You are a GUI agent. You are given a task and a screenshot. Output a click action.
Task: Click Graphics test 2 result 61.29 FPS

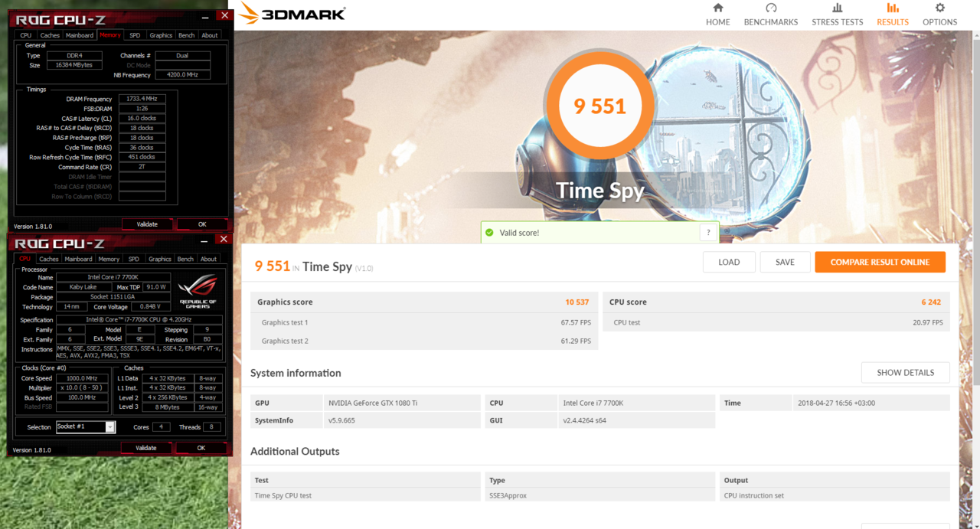pyautogui.click(x=575, y=341)
